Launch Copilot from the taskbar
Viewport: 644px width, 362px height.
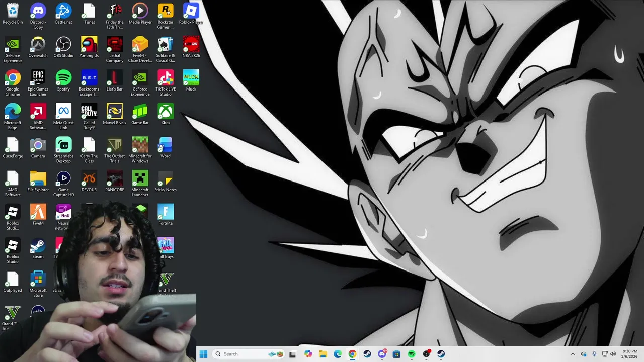coord(308,354)
